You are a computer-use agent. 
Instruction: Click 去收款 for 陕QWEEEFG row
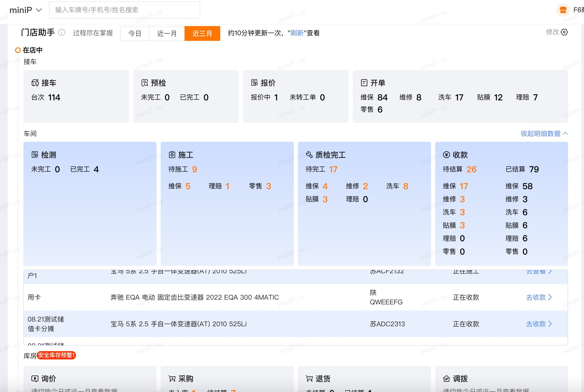pos(539,297)
